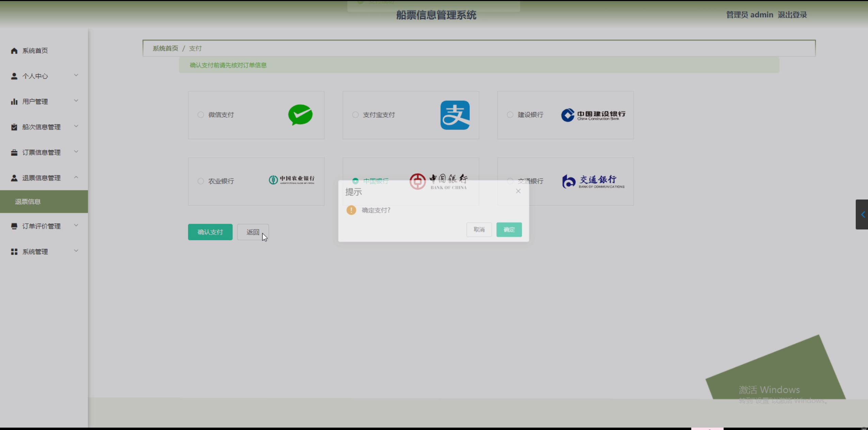Screen dimensions: 868x430
Task: Select the 交通银行 radio button
Action: pyautogui.click(x=510, y=181)
